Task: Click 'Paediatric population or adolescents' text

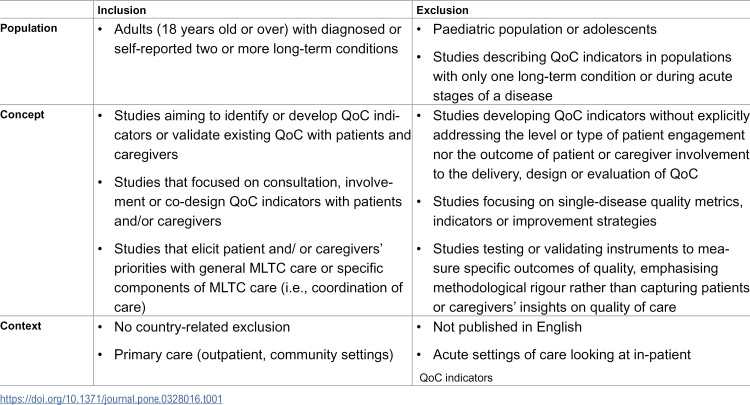Action: click(544, 30)
